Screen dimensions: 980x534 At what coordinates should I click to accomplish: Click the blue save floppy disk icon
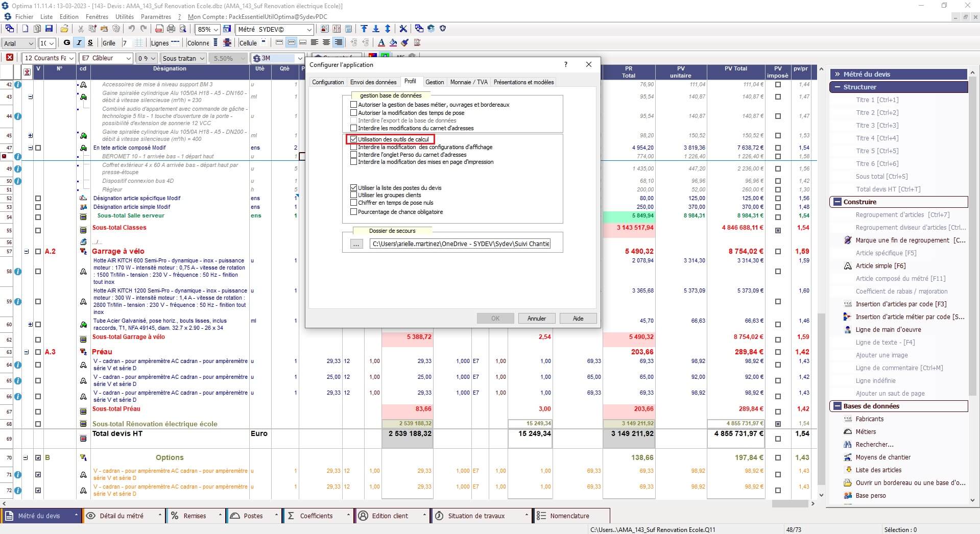pyautogui.click(x=49, y=29)
